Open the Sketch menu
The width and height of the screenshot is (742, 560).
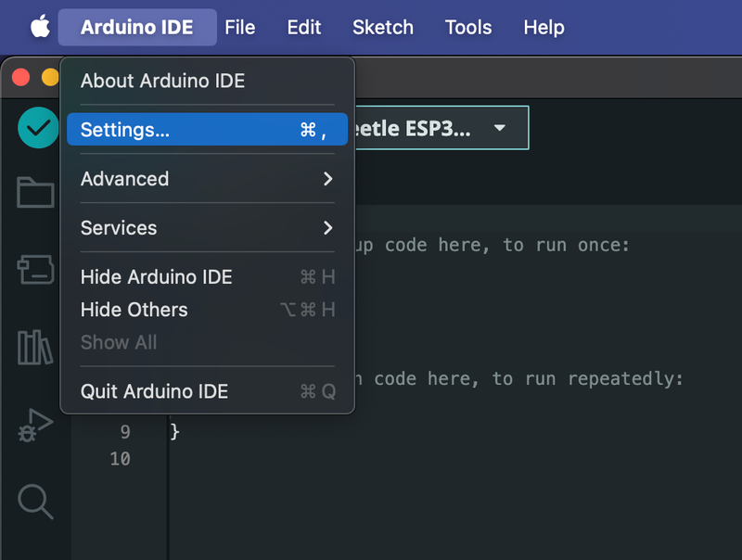[383, 27]
